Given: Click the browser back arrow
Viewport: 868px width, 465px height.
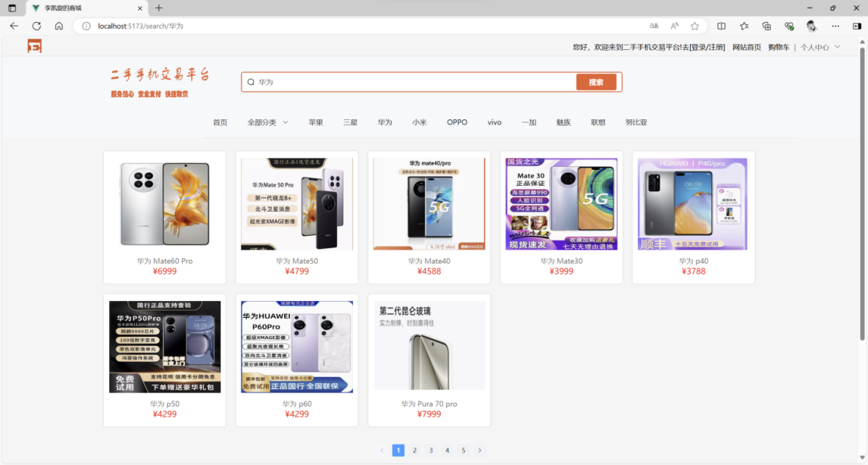Looking at the screenshot, I should click(x=15, y=26).
